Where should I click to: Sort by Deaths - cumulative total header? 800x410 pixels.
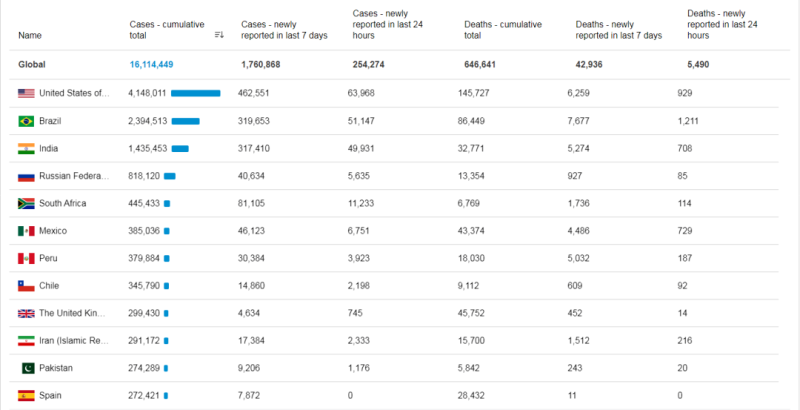[502, 29]
